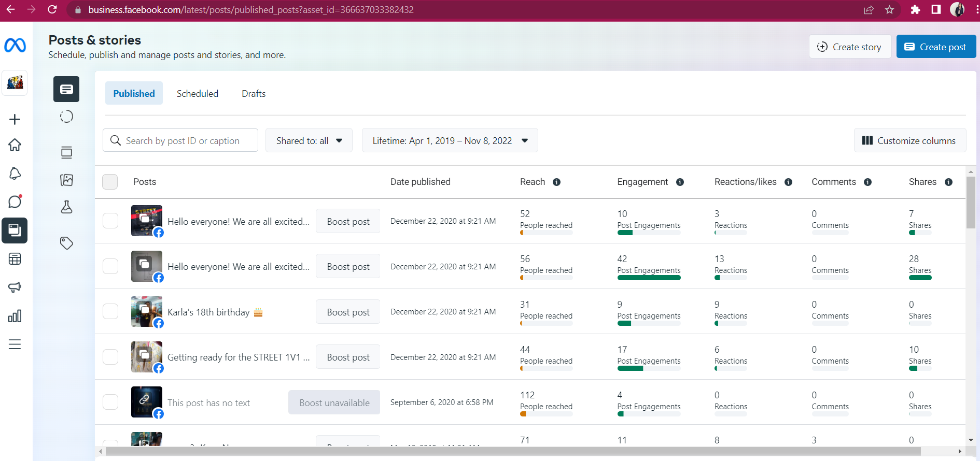The width and height of the screenshot is (980, 461).
Task: Open Notifications bell icon
Action: coord(15,174)
